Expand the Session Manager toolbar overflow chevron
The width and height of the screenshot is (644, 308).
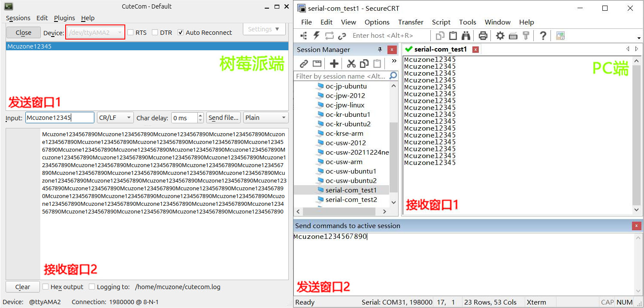pyautogui.click(x=394, y=61)
